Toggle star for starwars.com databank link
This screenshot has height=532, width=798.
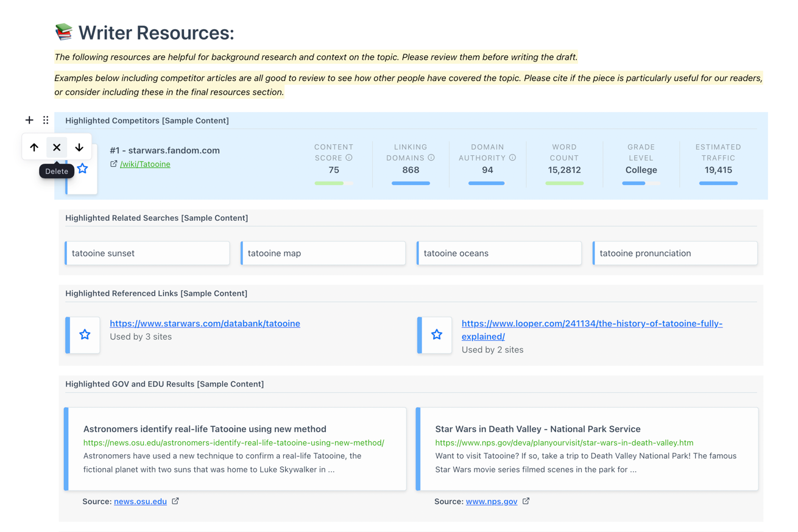point(85,334)
